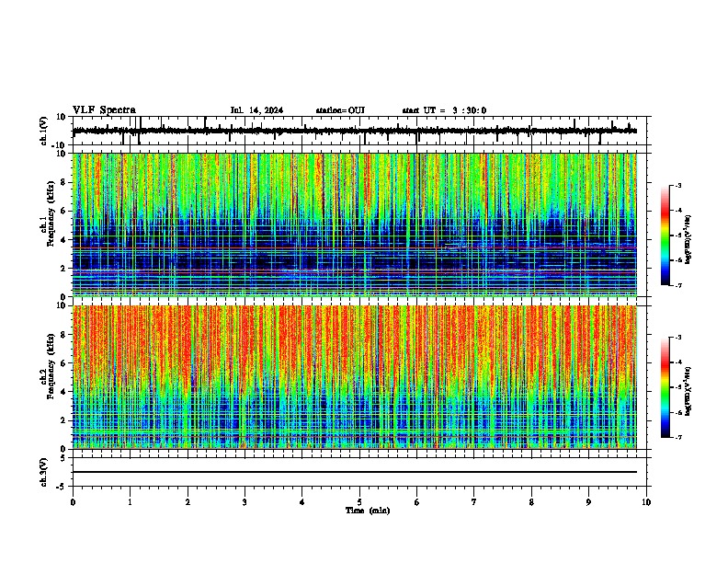Click the "-3" label on ch.2 color scale
Screen dimensions: 728x563
678,338
